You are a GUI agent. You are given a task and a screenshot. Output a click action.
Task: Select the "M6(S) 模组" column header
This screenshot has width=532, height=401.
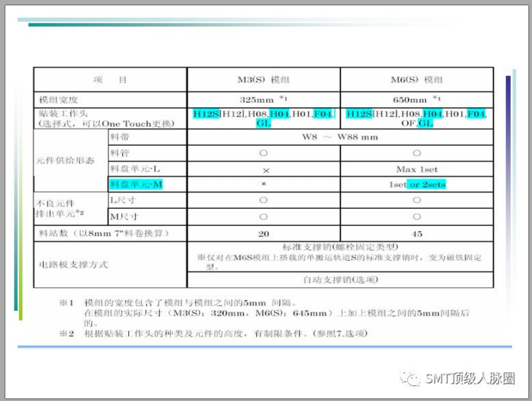pos(417,80)
